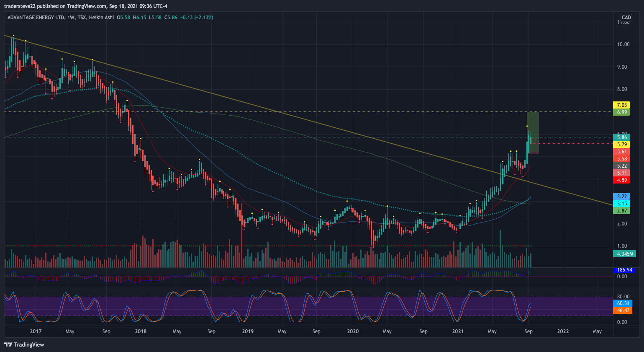Viewport: 644px width, 352px height.
Task: Click the low value L5.58 in legend
Action: click(x=155, y=18)
